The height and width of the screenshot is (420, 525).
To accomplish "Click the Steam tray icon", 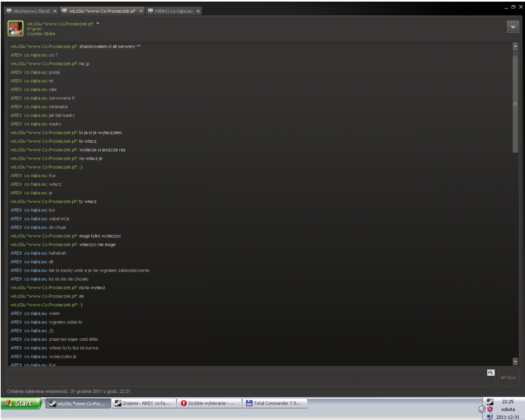I will 490,401.
